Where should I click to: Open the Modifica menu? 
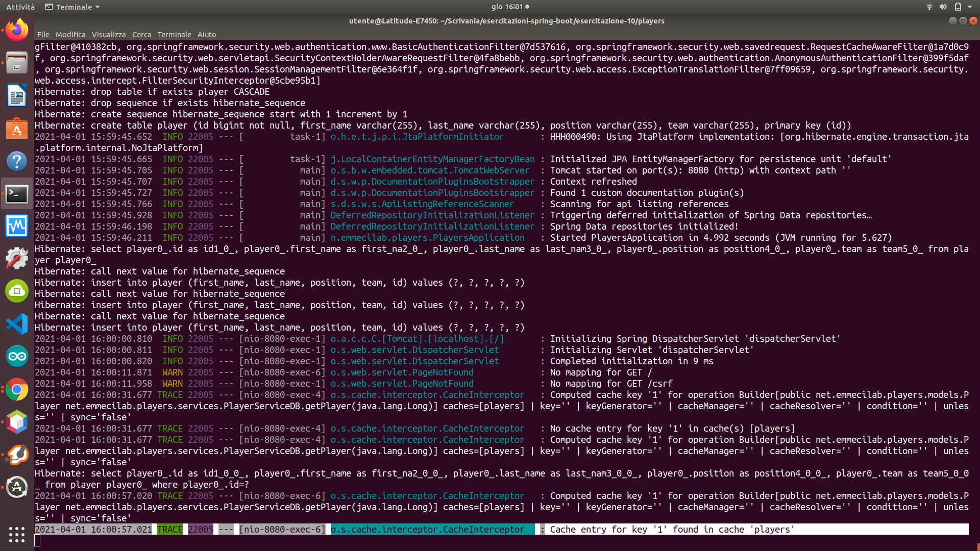70,35
